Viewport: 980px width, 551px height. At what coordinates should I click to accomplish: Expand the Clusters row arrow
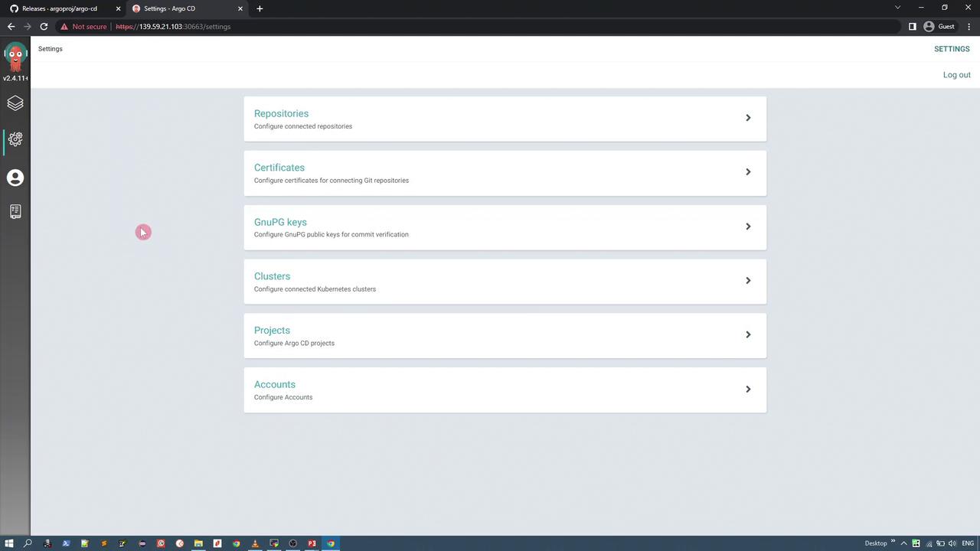coord(748,280)
